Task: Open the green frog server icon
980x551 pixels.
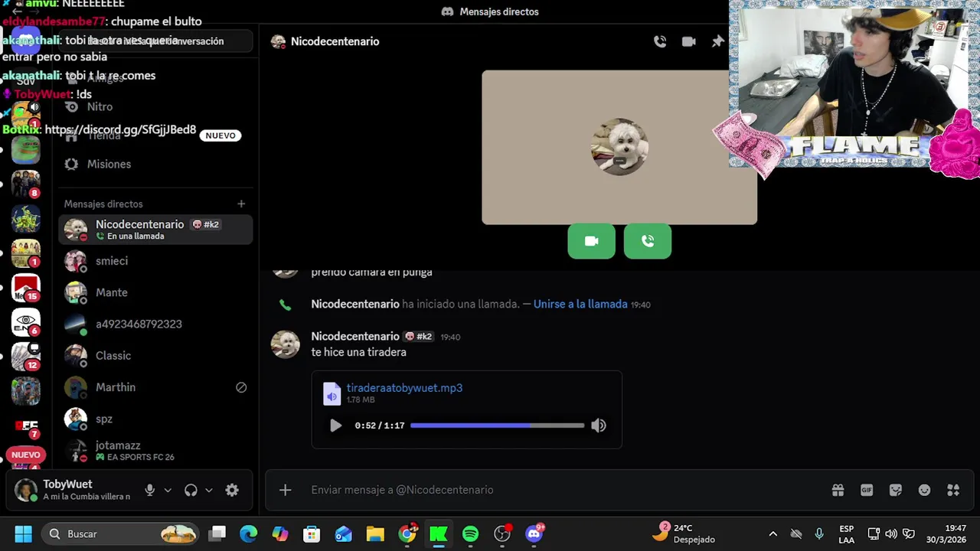Action: (x=26, y=151)
